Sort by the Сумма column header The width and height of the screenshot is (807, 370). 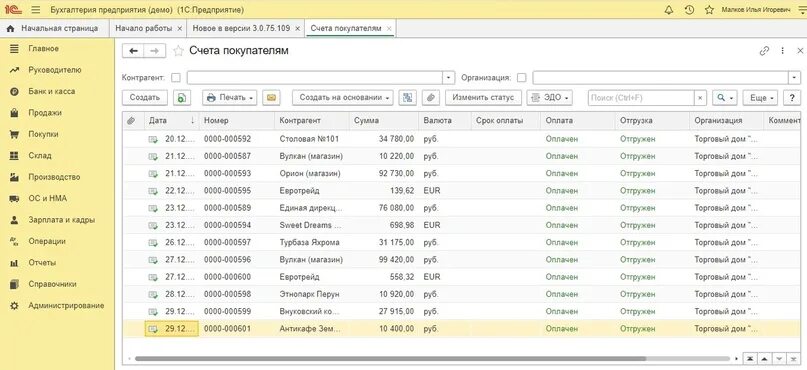click(x=384, y=120)
